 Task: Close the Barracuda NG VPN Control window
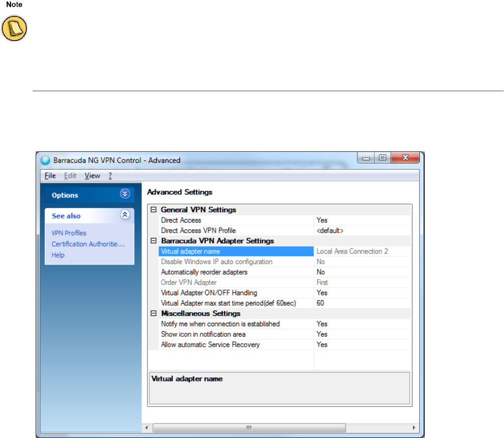(405, 158)
